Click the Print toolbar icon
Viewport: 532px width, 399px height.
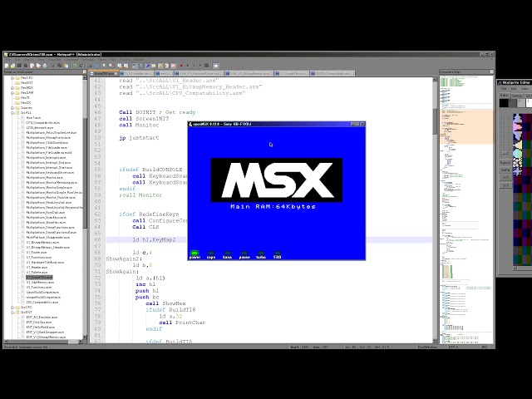[45, 66]
